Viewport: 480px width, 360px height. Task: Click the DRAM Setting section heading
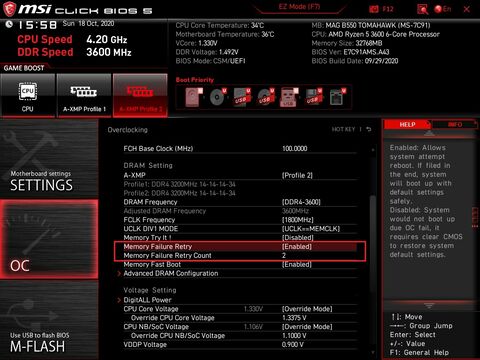tap(148, 165)
